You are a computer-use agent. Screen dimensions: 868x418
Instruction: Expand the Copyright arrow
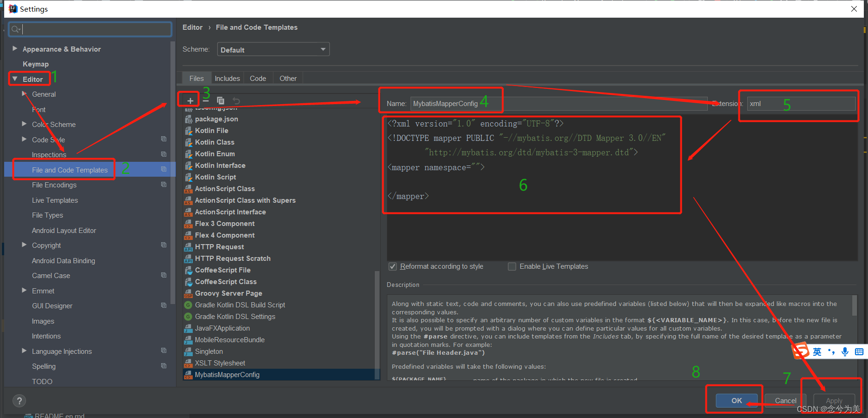[24, 245]
